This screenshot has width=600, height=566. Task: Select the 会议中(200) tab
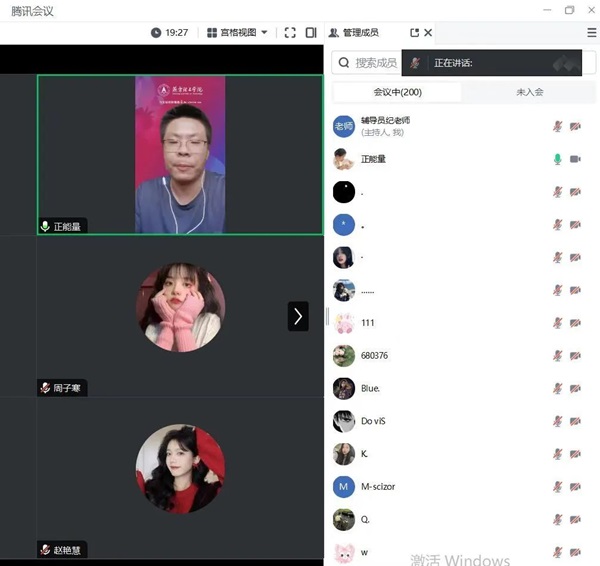397,92
